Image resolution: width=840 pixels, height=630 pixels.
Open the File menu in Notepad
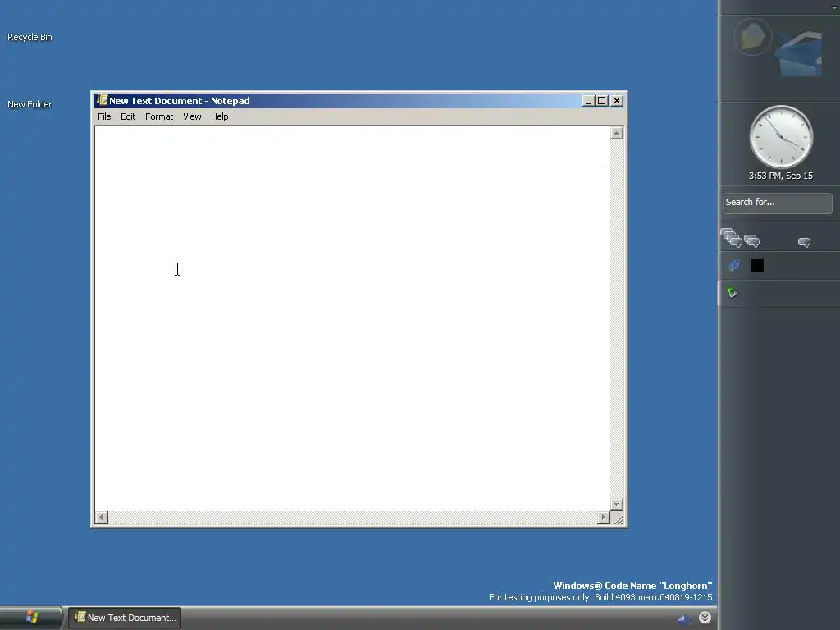104,116
